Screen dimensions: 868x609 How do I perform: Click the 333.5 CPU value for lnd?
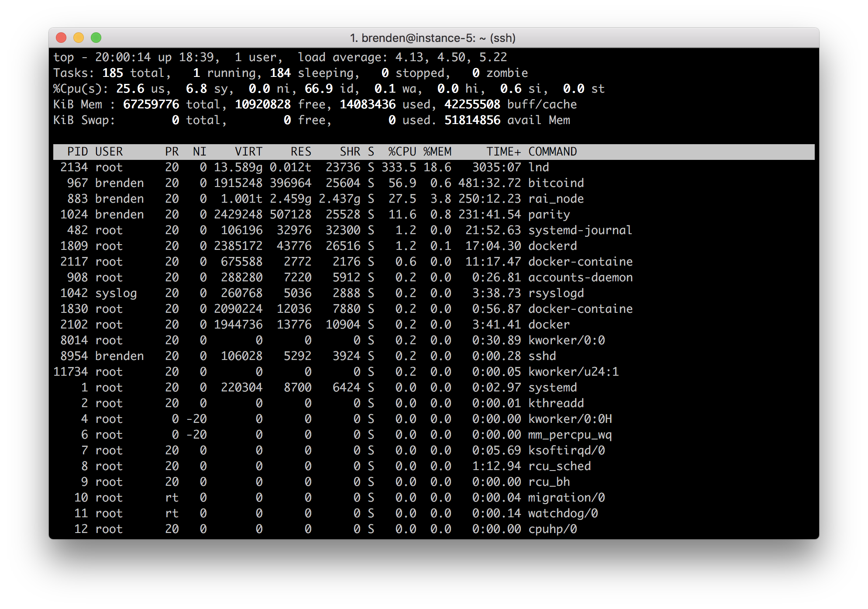(399, 167)
